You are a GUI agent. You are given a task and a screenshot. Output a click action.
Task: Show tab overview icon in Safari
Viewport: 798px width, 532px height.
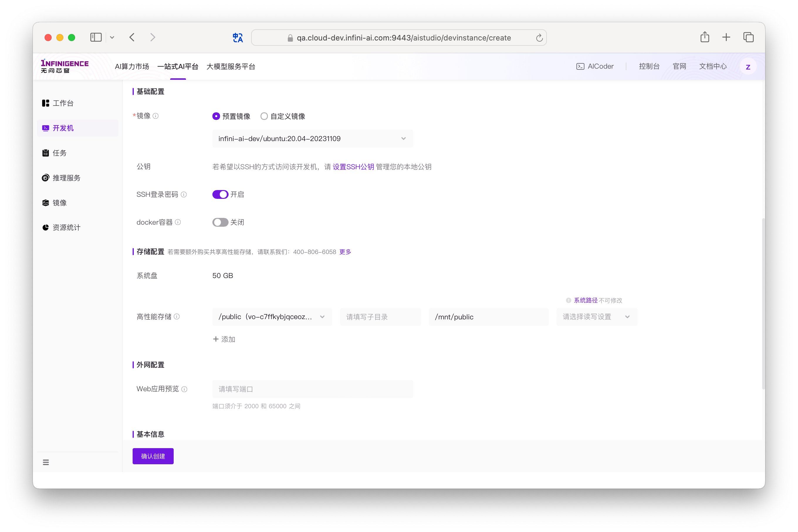(748, 37)
